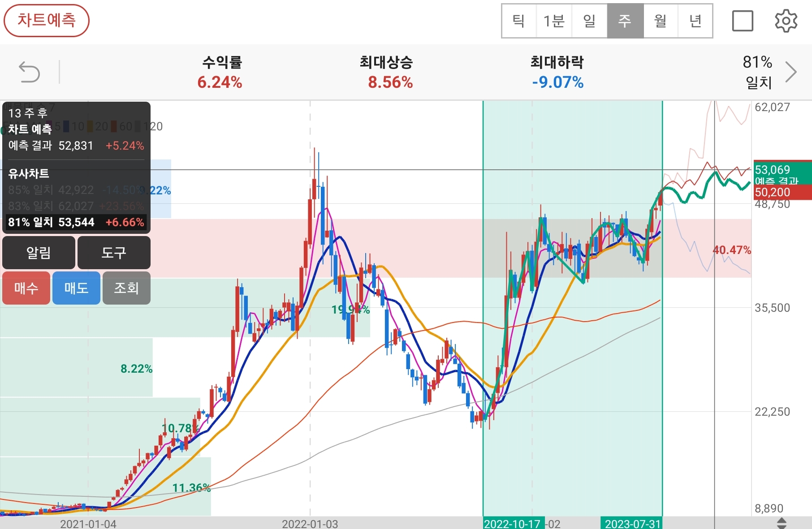Click the 50,200 red current price label
812x529 pixels.
(782, 192)
